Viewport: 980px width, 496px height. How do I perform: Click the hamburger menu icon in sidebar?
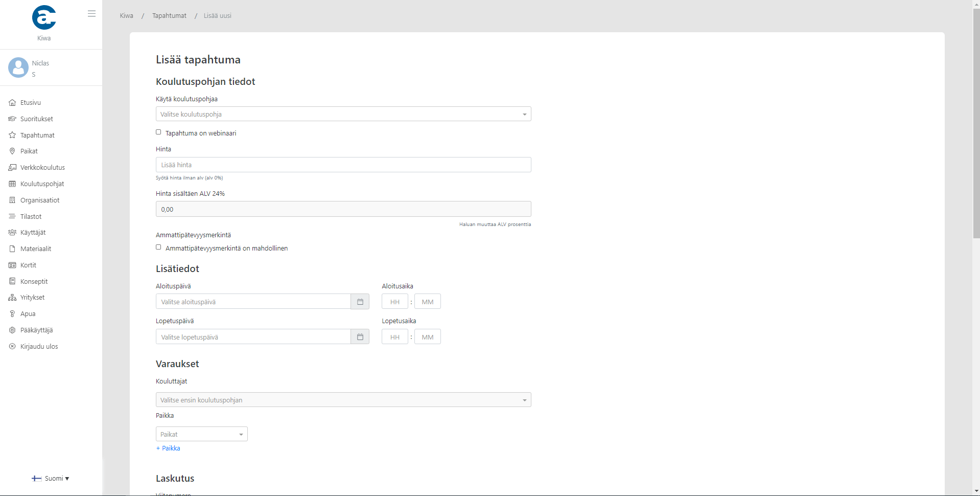91,14
